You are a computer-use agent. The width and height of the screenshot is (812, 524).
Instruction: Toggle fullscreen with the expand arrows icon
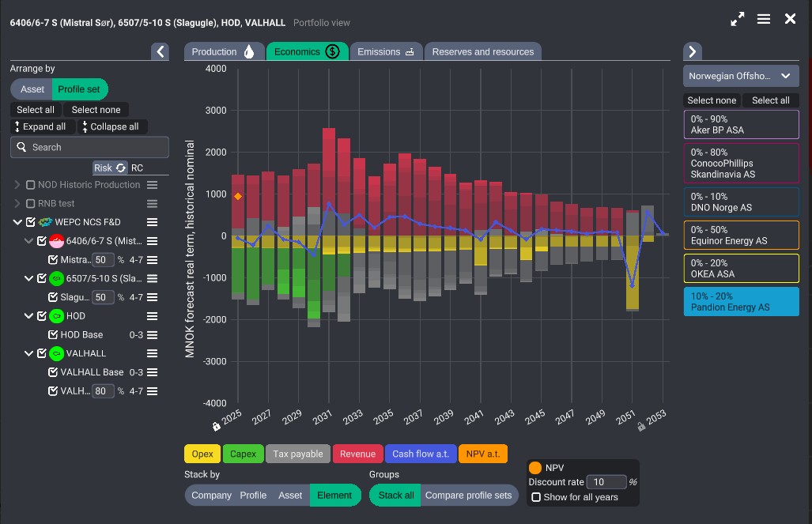click(737, 19)
